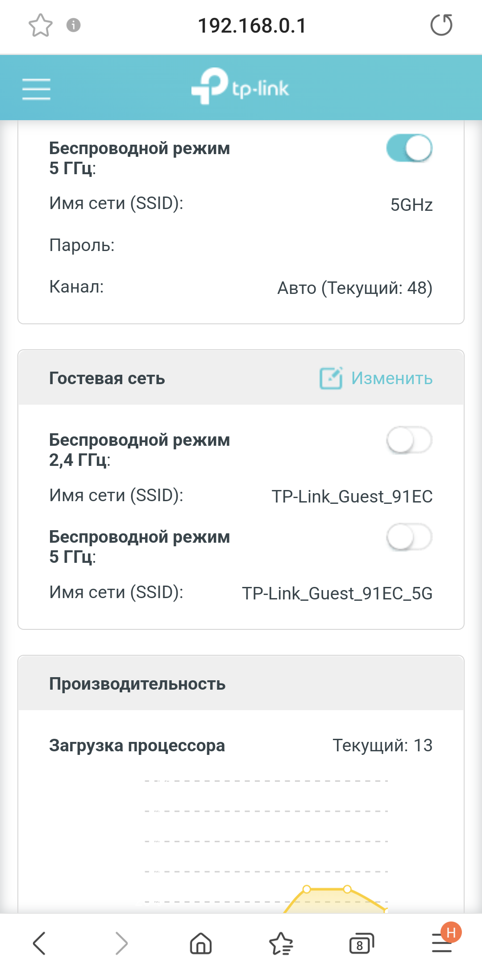Enable guest network 2,4 ГГц toggle

409,440
